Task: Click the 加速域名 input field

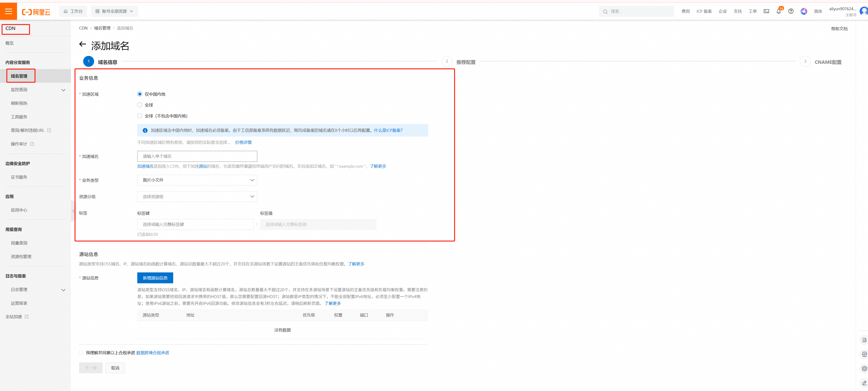Action: coord(197,156)
